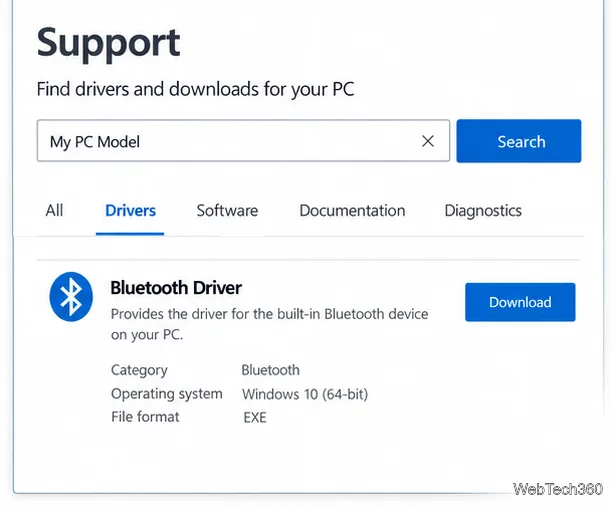This screenshot has width=616, height=510.
Task: Click the EXE file format value
Action: coord(255,418)
